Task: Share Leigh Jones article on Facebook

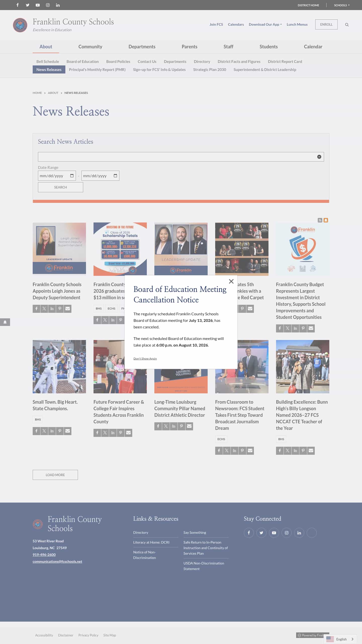Action: click(x=36, y=309)
